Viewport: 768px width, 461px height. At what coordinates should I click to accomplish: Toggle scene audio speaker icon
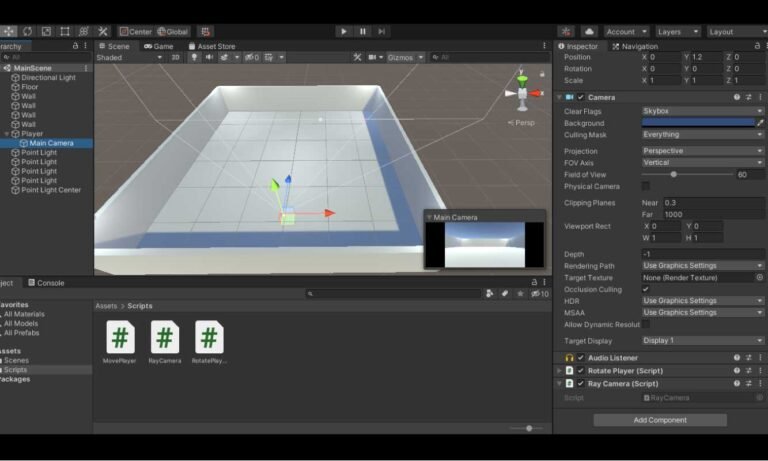(209, 57)
